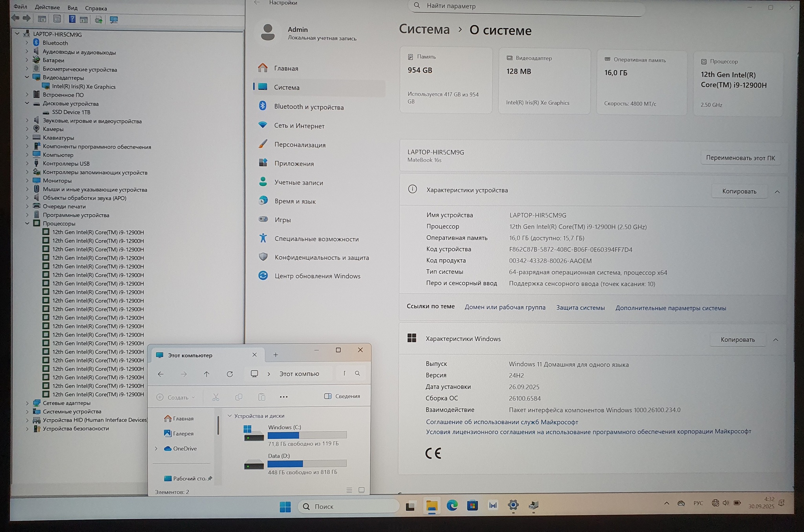The height and width of the screenshot is (532, 804).
Task: Collapse the Характеристики устройства section chevron
Action: point(777,191)
